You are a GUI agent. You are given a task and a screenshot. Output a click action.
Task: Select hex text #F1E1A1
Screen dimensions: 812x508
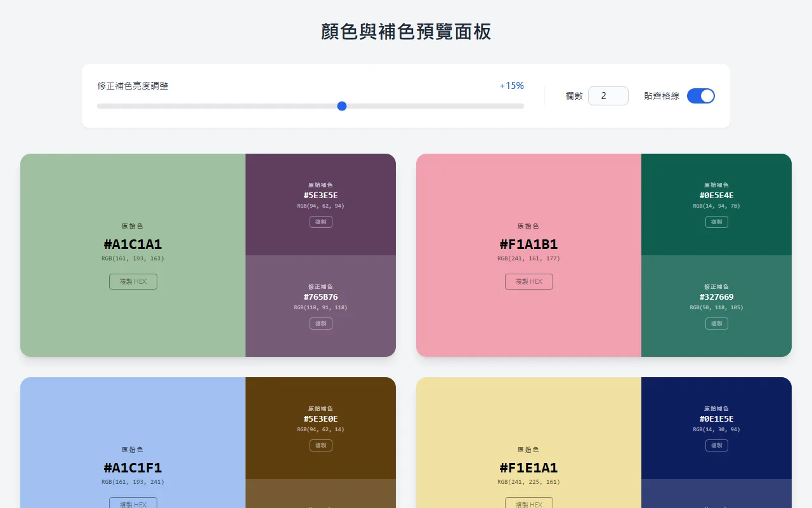click(529, 468)
